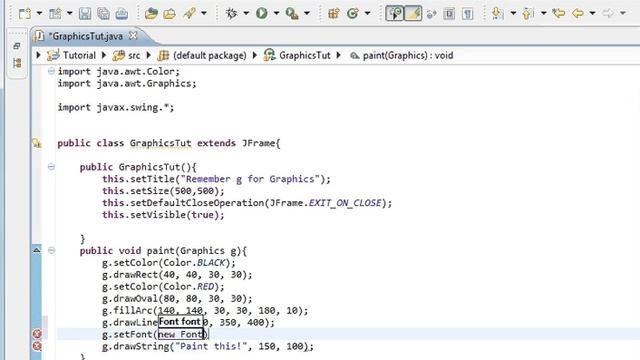Open the Previous Annotation dropdown arrow
Viewport: 640px width, 360px height.
pyautogui.click(x=544, y=13)
